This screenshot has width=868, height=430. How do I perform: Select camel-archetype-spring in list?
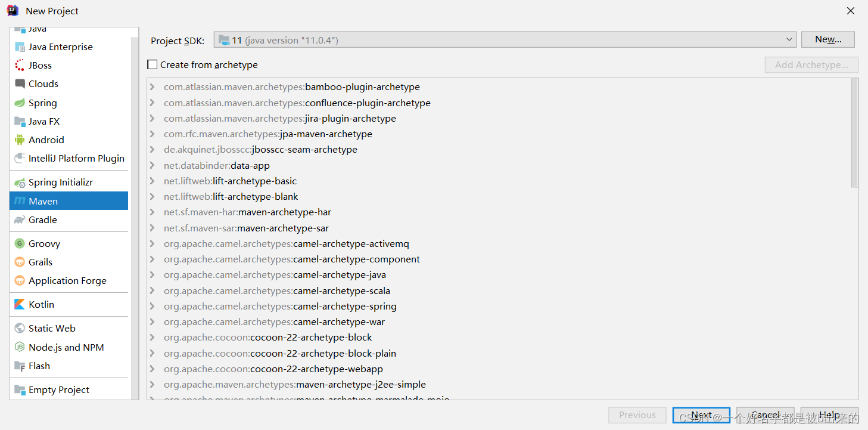(x=280, y=306)
